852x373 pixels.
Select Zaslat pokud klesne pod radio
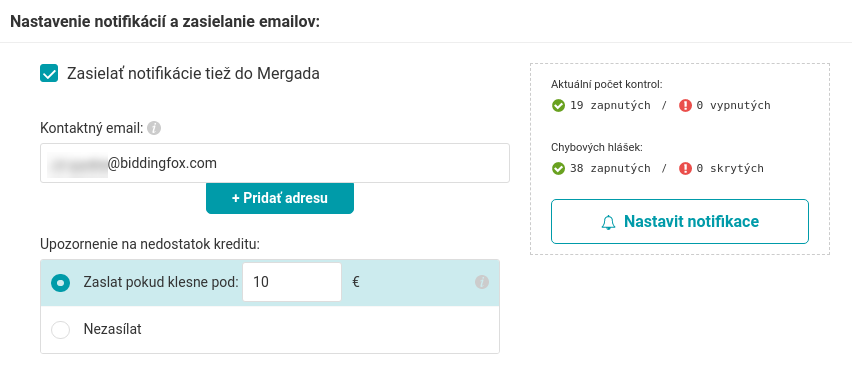click(60, 283)
